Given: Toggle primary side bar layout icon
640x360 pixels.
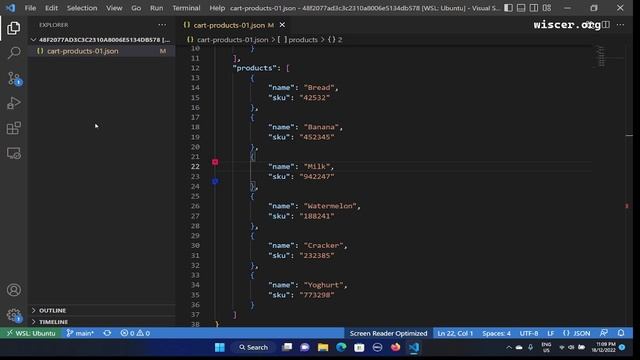Looking at the screenshot, I should coord(508,8).
